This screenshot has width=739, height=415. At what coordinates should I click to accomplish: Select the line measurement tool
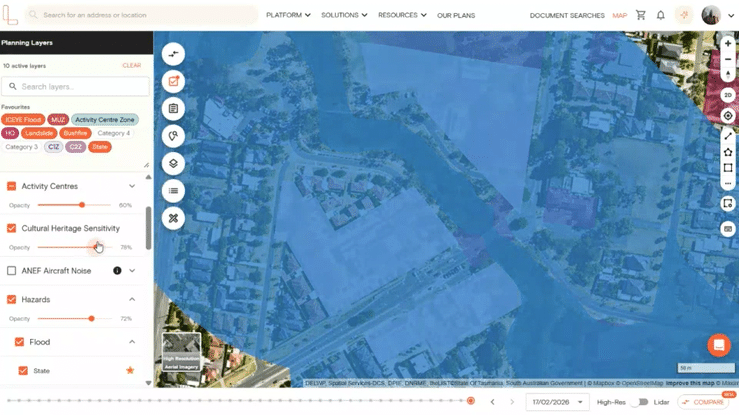(728, 136)
